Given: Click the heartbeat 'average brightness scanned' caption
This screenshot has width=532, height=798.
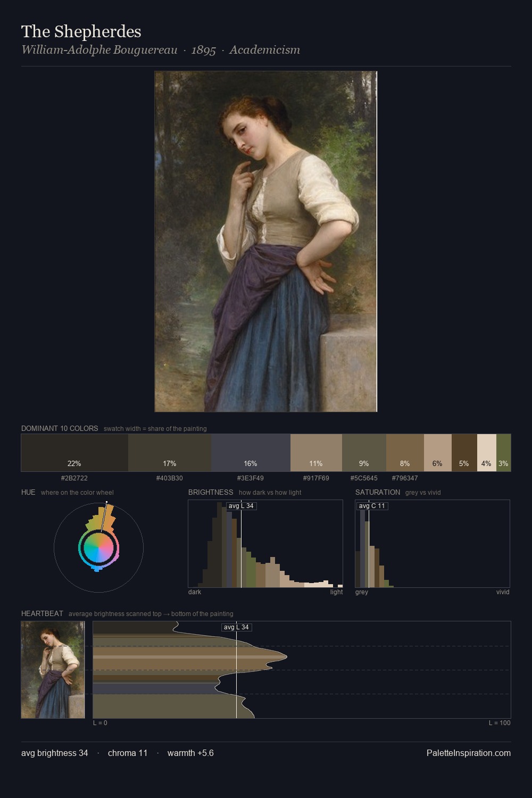Looking at the screenshot, I should tap(151, 614).
